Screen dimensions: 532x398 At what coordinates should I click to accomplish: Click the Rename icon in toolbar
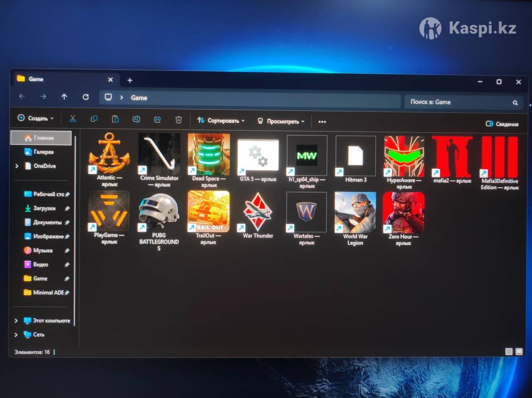coord(137,119)
